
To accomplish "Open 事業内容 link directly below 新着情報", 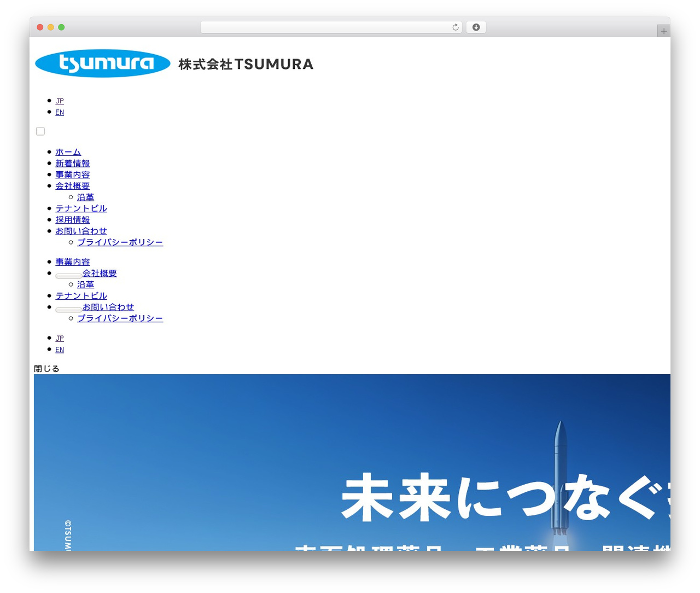I will click(x=72, y=175).
